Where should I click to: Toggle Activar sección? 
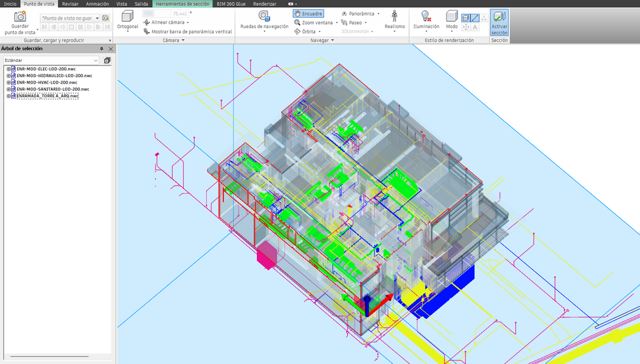coord(499,22)
